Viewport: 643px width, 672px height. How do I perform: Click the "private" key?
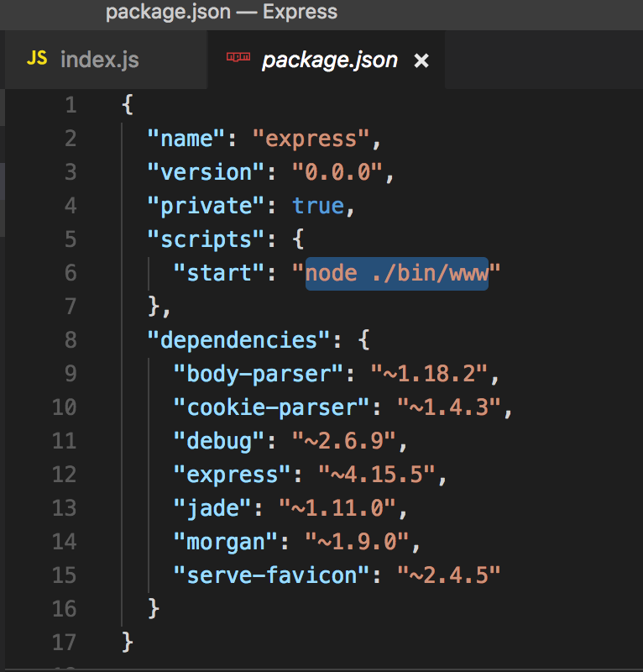click(206, 206)
